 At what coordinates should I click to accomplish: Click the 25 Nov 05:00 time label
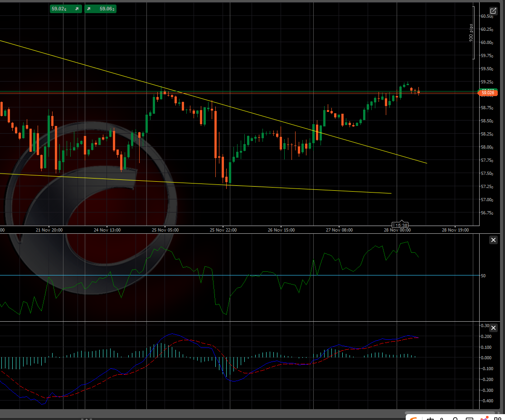(165, 230)
